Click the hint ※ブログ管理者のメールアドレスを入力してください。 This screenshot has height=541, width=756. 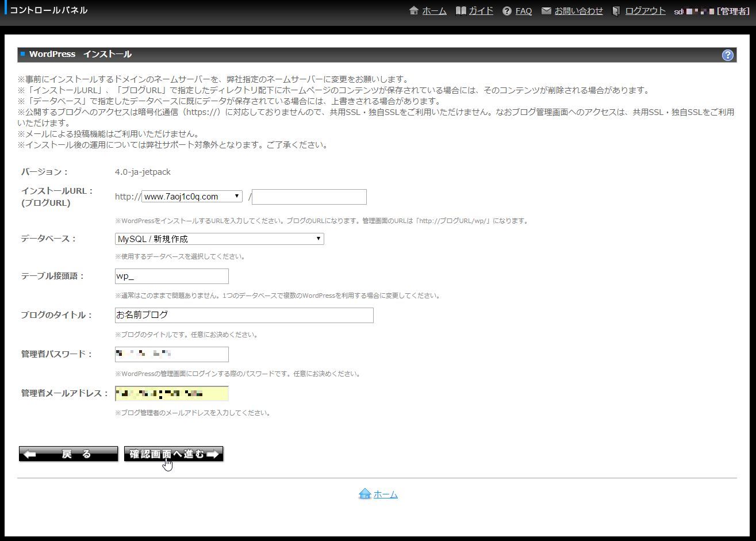click(193, 413)
